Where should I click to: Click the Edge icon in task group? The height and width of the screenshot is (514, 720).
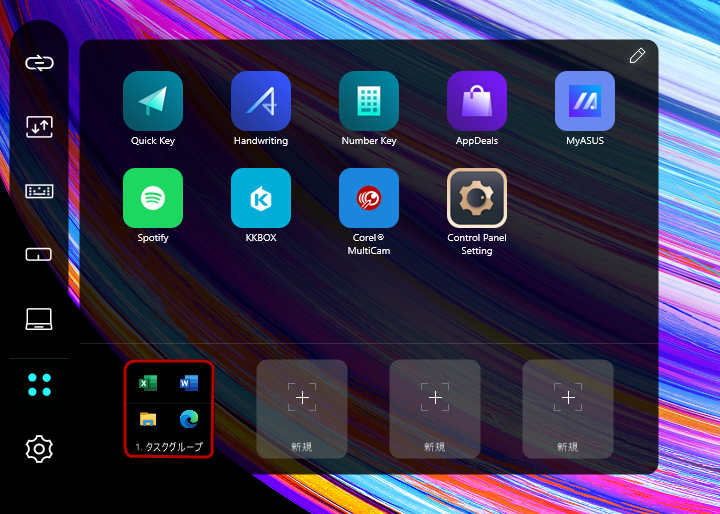(189, 419)
